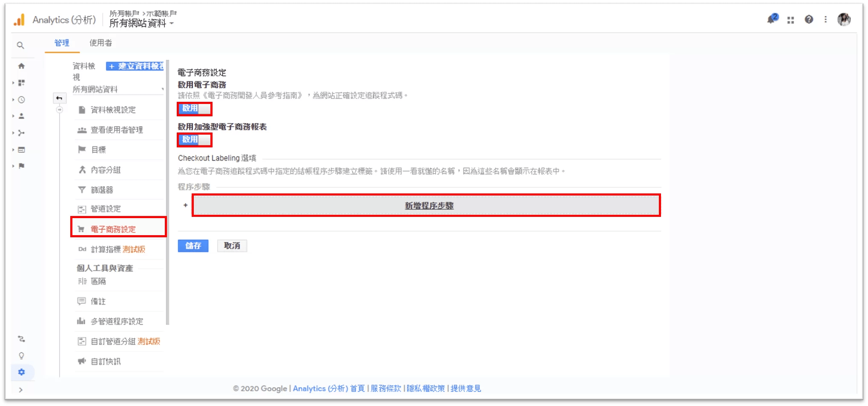Click the 儲存 save button
This screenshot has width=868, height=406.
click(193, 246)
